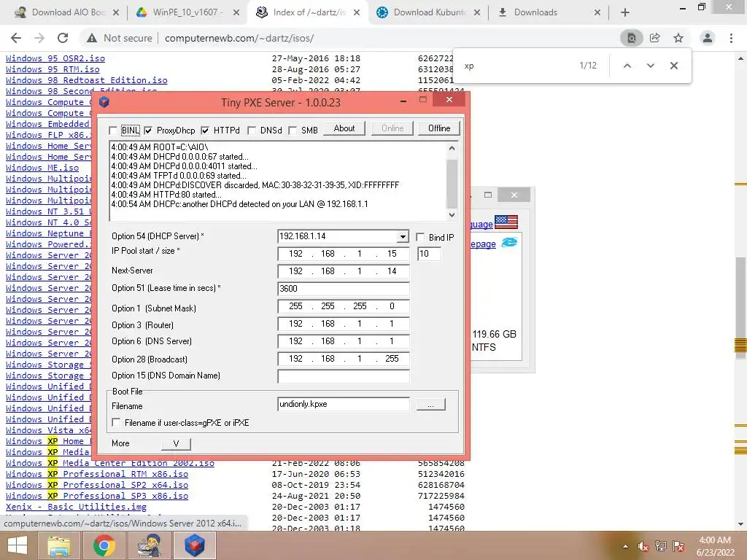747x560 pixels.
Task: Open the Chrome three-dot menu
Action: [731, 38]
